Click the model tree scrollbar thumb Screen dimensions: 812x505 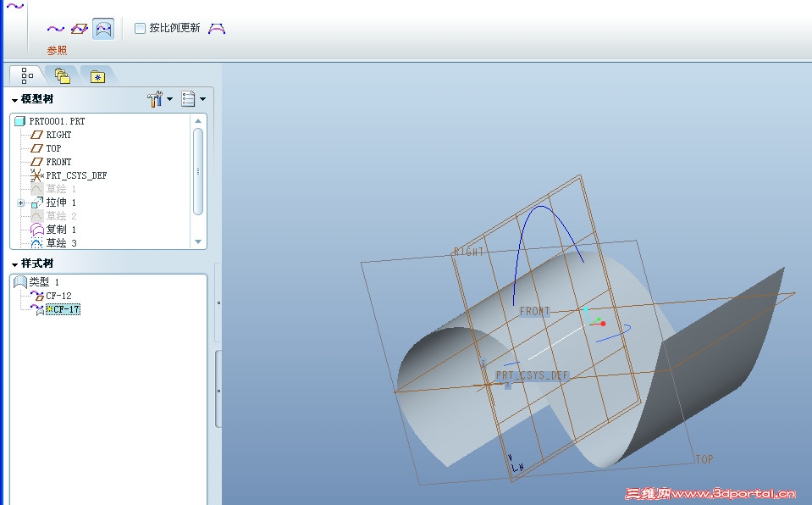point(198,171)
